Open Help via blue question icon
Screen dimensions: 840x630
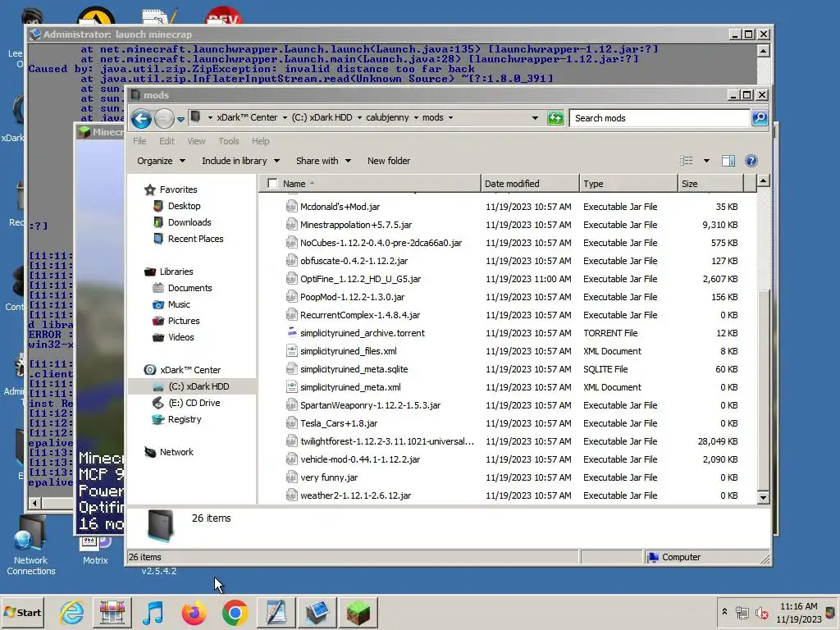(x=751, y=161)
